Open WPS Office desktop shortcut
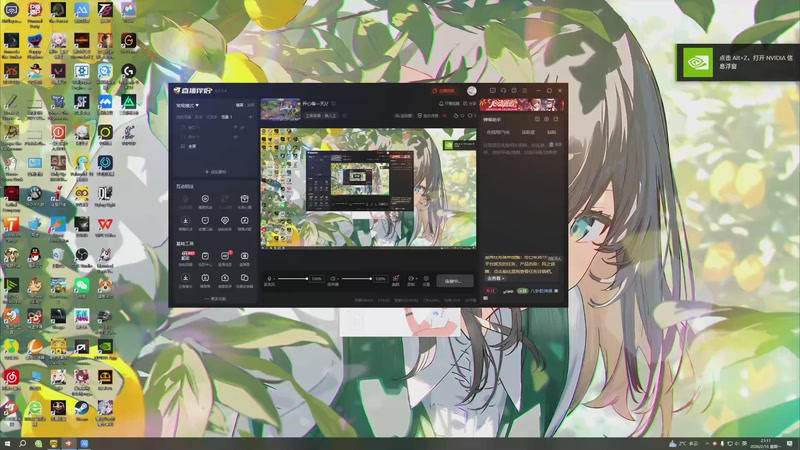The width and height of the screenshot is (800, 450). click(x=105, y=226)
